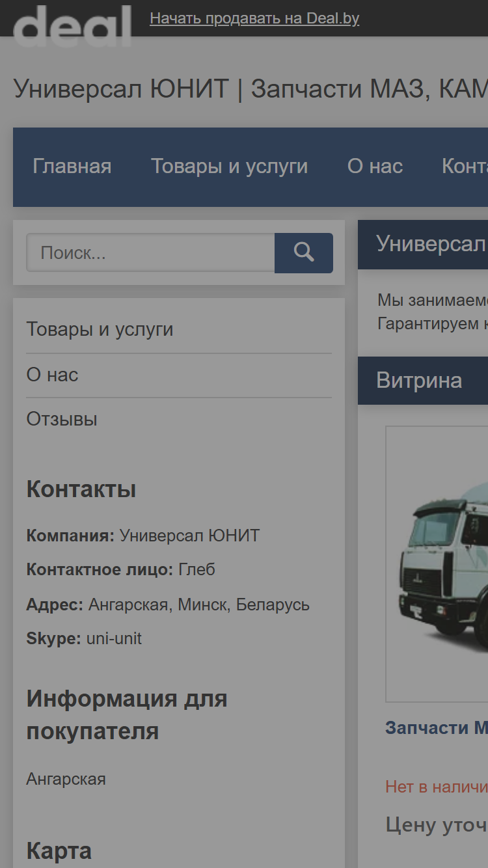Open the Главная menu item

click(x=72, y=167)
